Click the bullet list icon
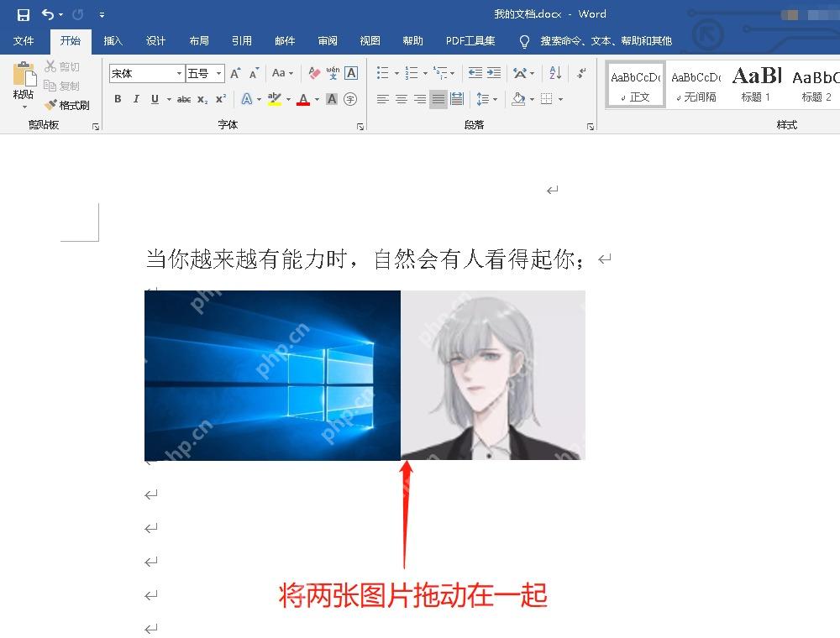 [382, 73]
